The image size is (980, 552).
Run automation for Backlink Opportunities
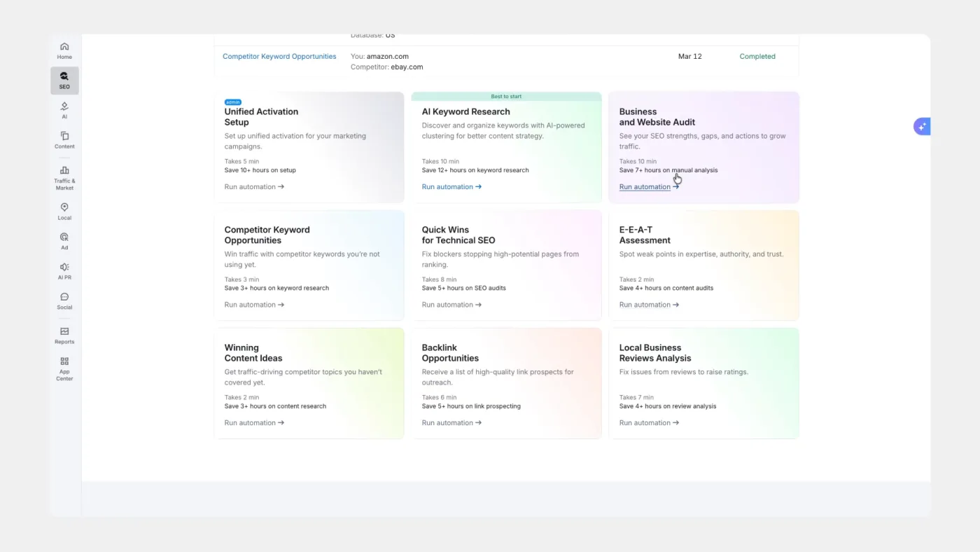[x=451, y=422]
